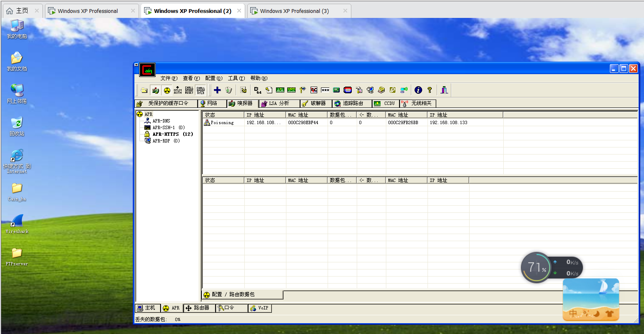Toggle the Start/Stop Sniffer toolbar icon
The height and width of the screenshot is (334, 644).
tap(155, 90)
